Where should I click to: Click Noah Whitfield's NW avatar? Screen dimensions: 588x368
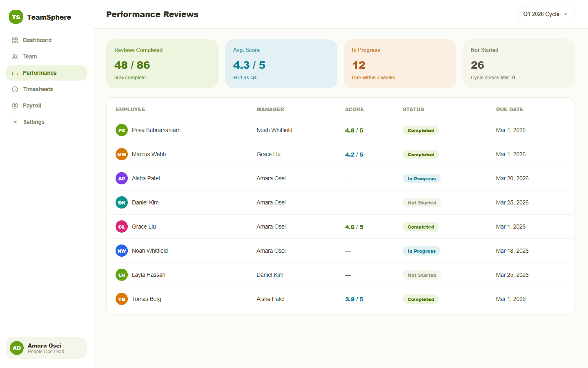point(122,251)
